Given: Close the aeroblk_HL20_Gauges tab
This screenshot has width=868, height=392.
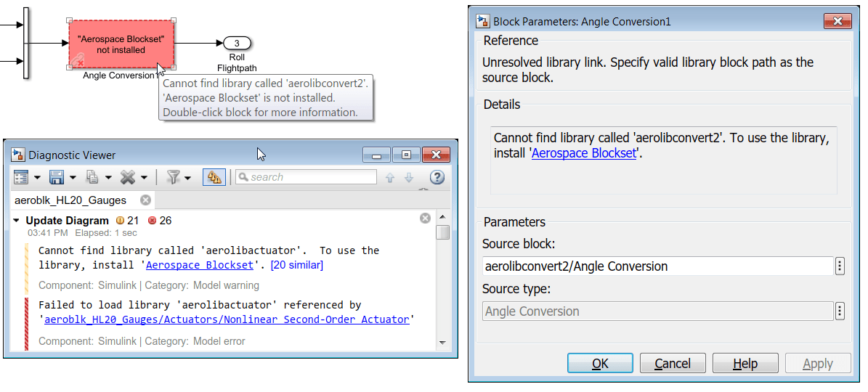Looking at the screenshot, I should pos(145,200).
